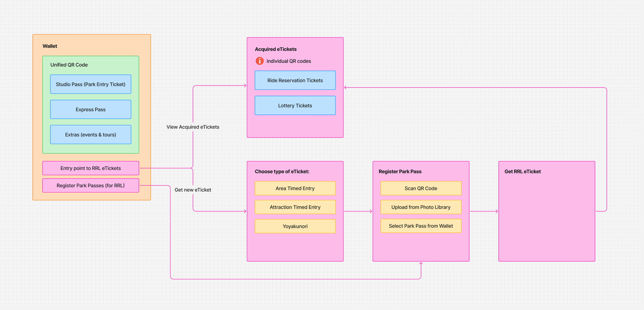
Task: Click the red info icon beside individual QR codes
Action: click(260, 61)
